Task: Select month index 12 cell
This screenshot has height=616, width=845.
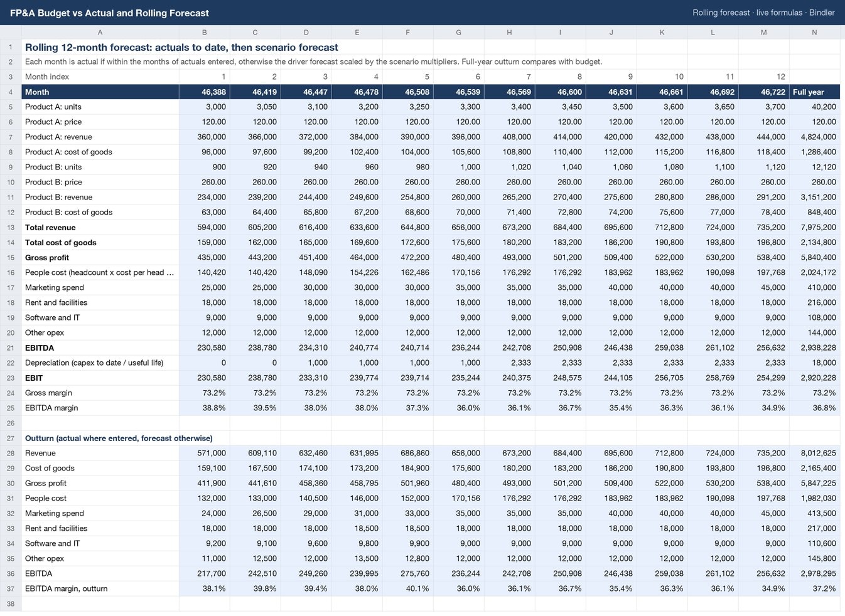Action: [x=763, y=77]
